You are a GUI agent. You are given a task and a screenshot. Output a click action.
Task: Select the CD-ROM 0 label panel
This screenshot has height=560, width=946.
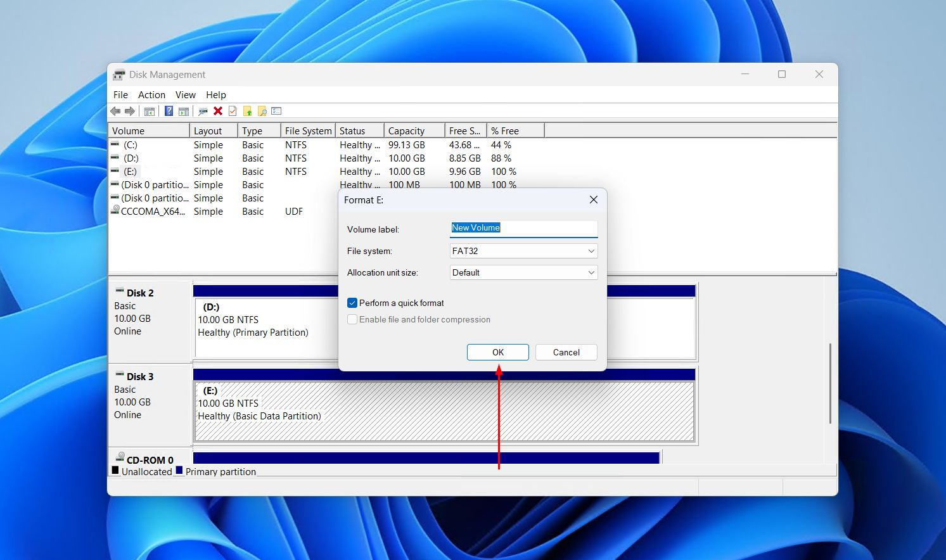pyautogui.click(x=150, y=457)
